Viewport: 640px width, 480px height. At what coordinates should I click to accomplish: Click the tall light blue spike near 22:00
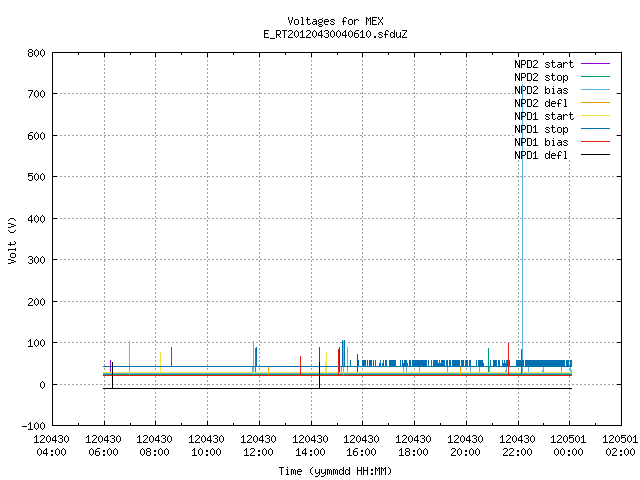[x=522, y=229]
